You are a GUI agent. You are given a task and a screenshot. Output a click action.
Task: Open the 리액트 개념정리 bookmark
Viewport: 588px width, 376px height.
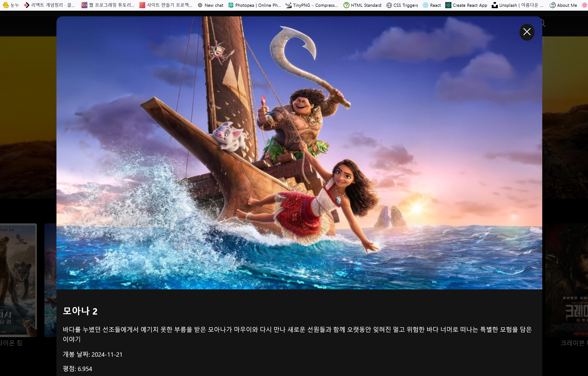pos(50,5)
